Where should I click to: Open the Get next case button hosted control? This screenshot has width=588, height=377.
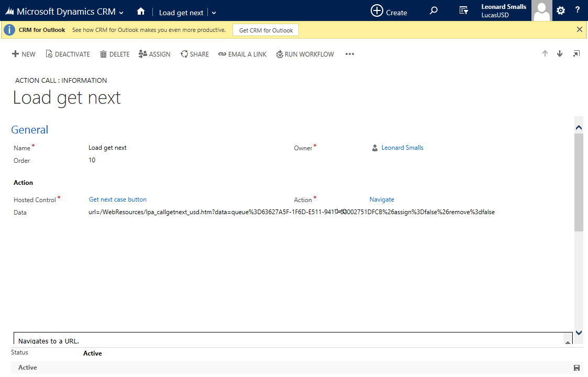118,199
